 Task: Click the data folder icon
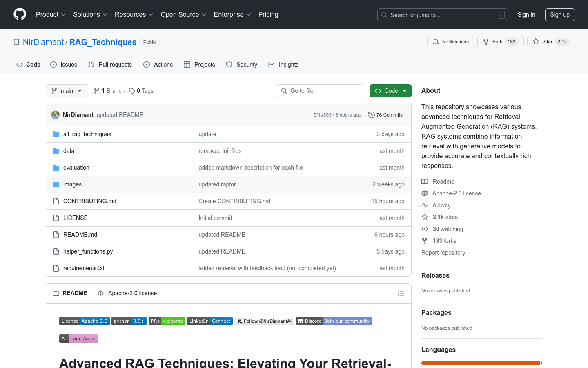[x=56, y=151]
